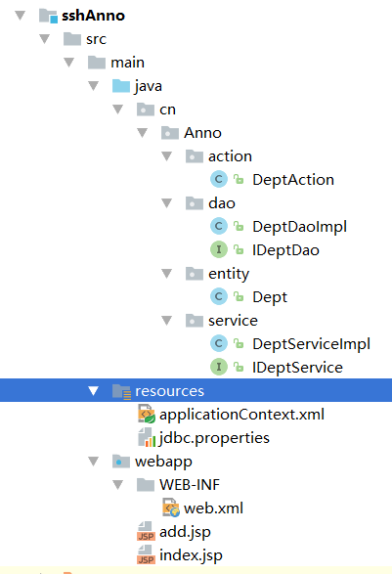Click the class icon beside DeptServiceImpl
This screenshot has width=392, height=574.
[x=219, y=343]
